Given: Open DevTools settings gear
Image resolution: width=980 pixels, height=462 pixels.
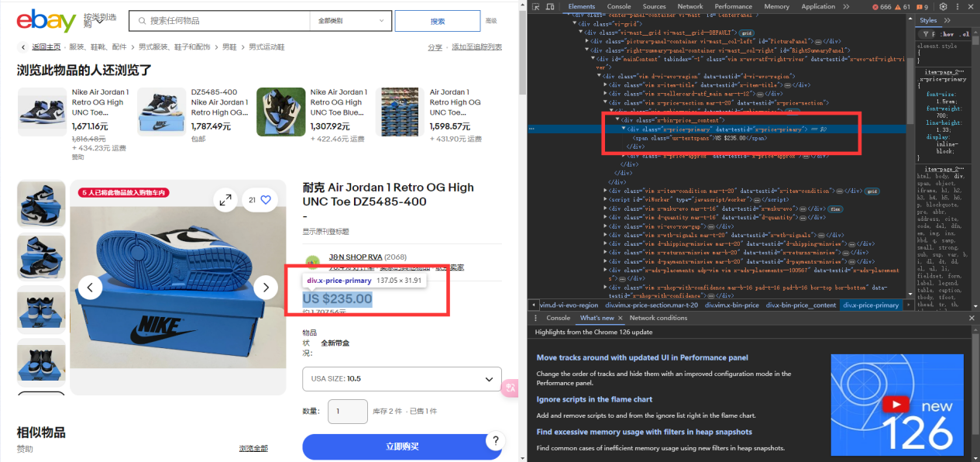Looking at the screenshot, I should pos(943,6).
